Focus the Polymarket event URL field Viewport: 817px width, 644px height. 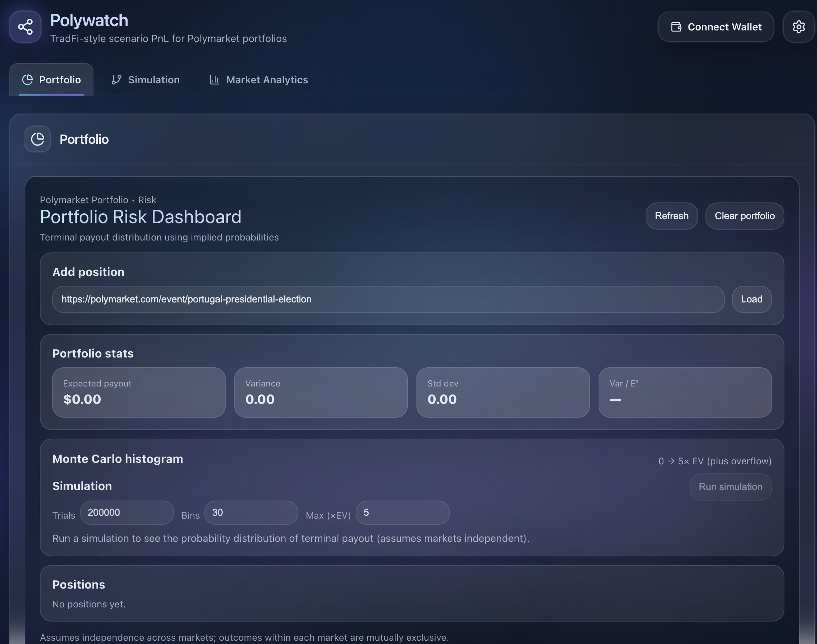(388, 300)
